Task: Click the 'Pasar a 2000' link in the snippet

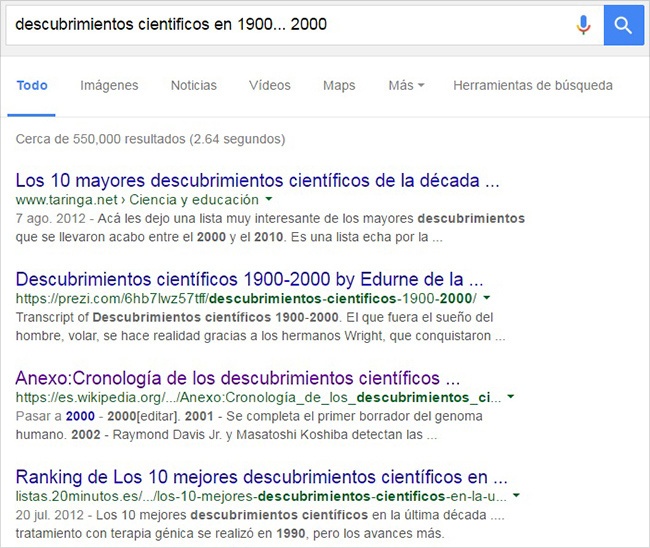Action: pos(55,416)
